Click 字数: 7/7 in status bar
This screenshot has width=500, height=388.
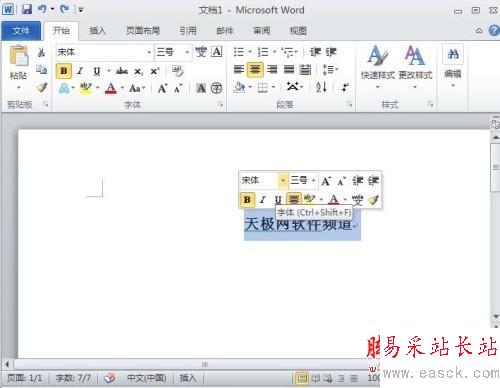click(x=73, y=378)
